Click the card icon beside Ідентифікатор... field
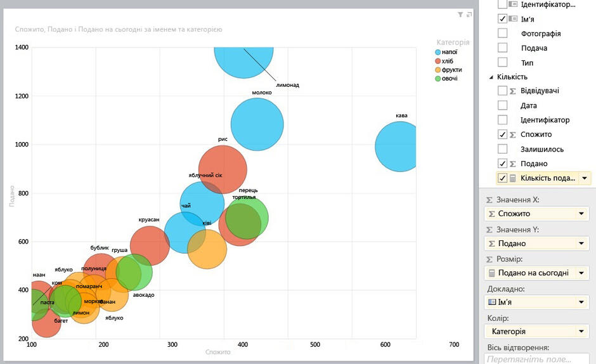 point(513,4)
